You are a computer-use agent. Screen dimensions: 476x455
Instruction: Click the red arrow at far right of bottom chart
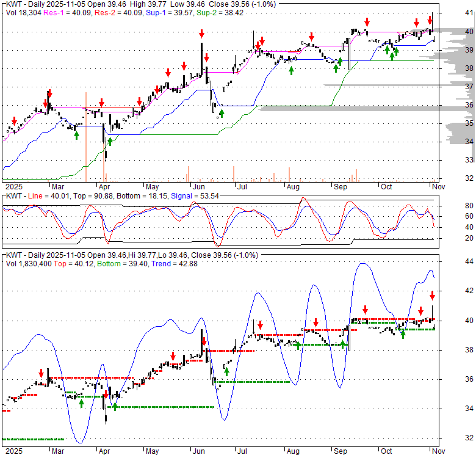tap(432, 296)
